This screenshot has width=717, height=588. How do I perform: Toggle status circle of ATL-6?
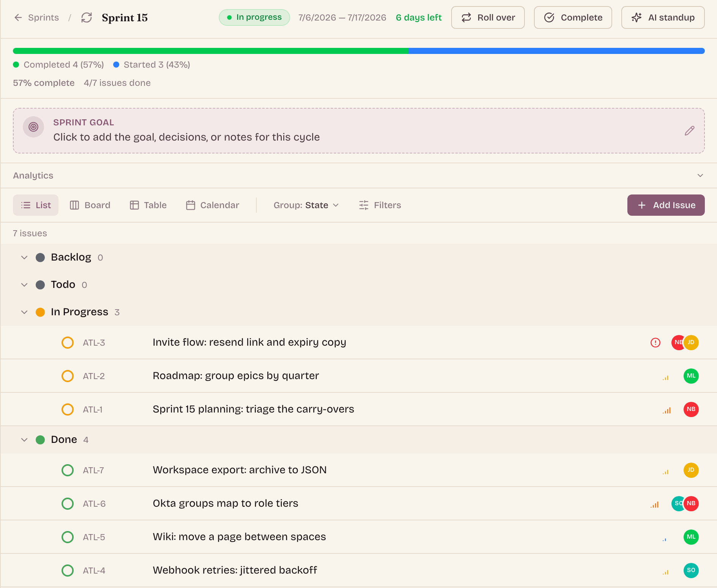click(68, 504)
